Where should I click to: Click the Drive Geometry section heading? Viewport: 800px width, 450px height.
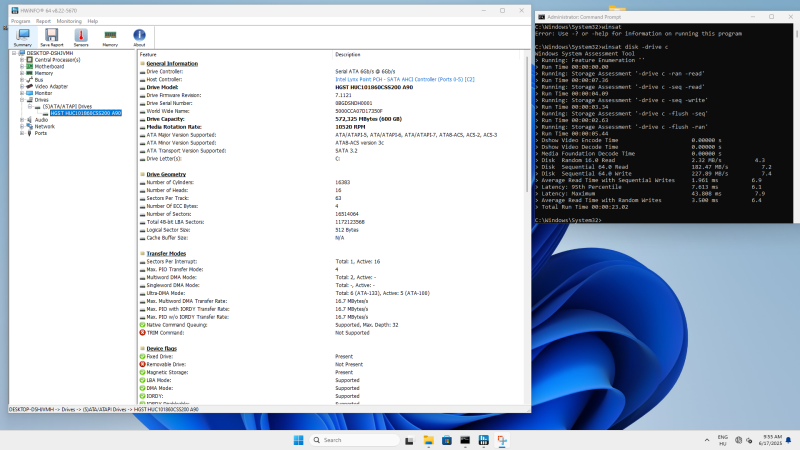pyautogui.click(x=166, y=174)
